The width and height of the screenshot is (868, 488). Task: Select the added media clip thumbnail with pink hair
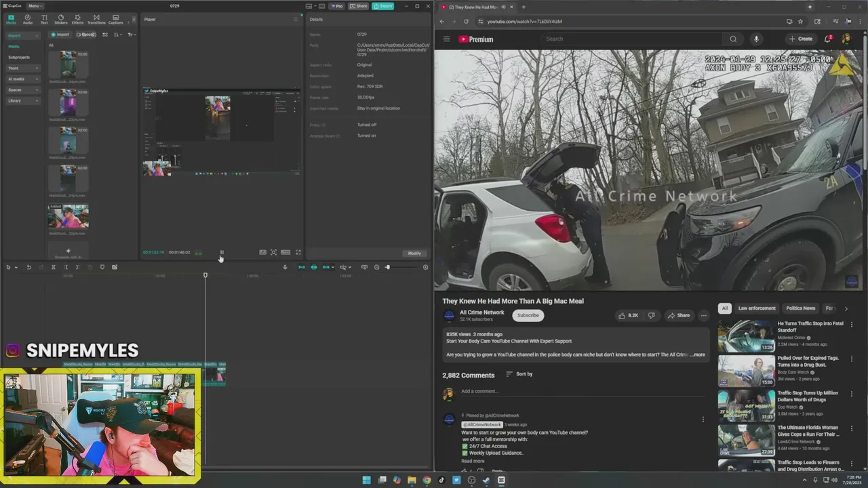(68, 217)
